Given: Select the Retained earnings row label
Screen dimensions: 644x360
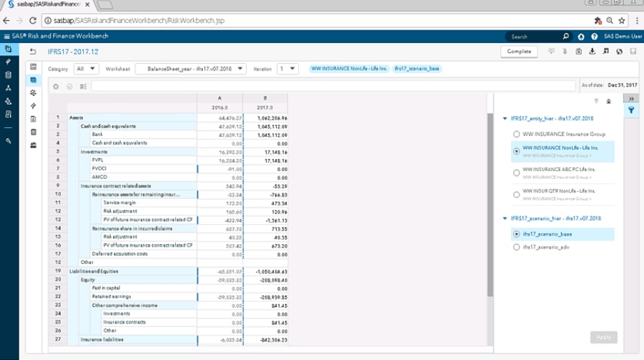Looking at the screenshot, I should (x=144, y=296).
